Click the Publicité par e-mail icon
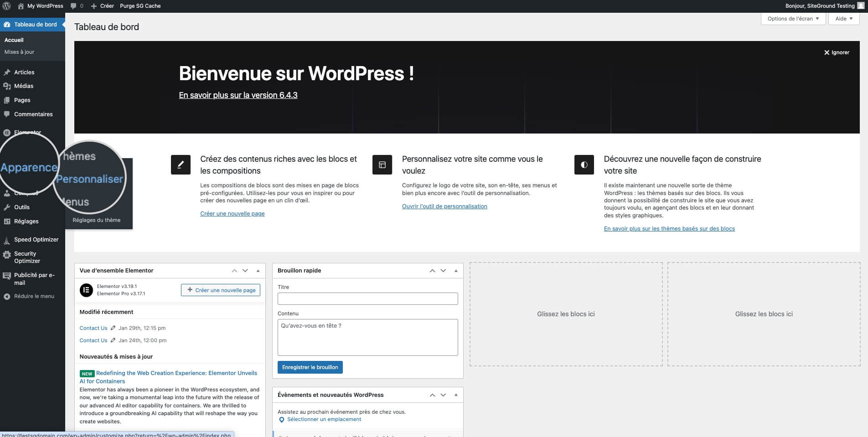868x437 pixels. pos(7,276)
